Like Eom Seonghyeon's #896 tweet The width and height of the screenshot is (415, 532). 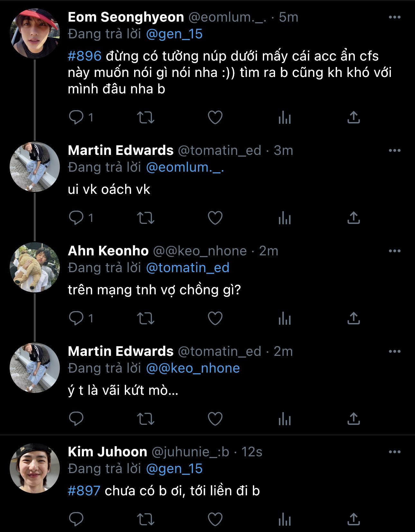click(x=215, y=118)
